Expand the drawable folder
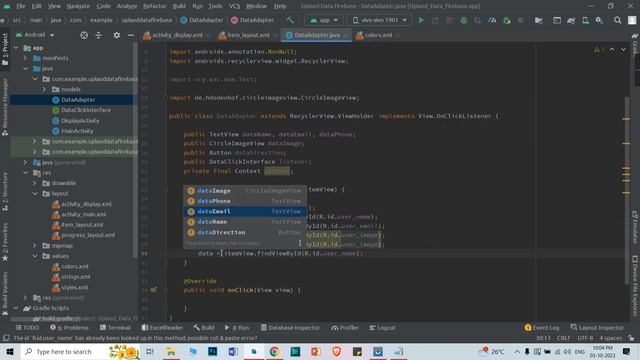The width and height of the screenshot is (640, 360). [x=35, y=183]
